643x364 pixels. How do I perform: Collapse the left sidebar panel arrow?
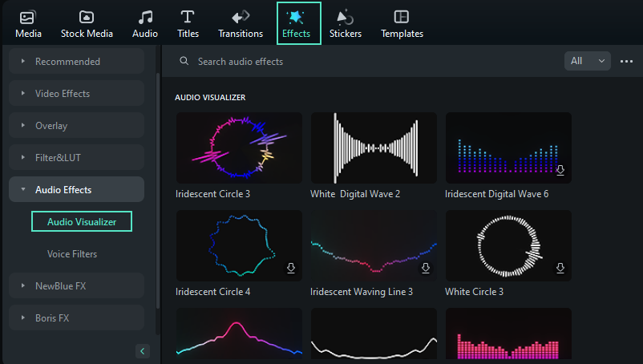[142, 351]
